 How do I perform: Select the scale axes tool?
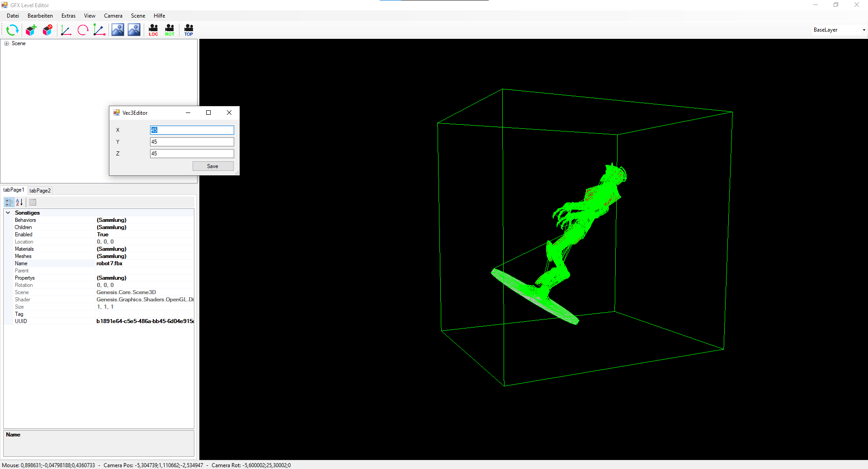tap(99, 30)
